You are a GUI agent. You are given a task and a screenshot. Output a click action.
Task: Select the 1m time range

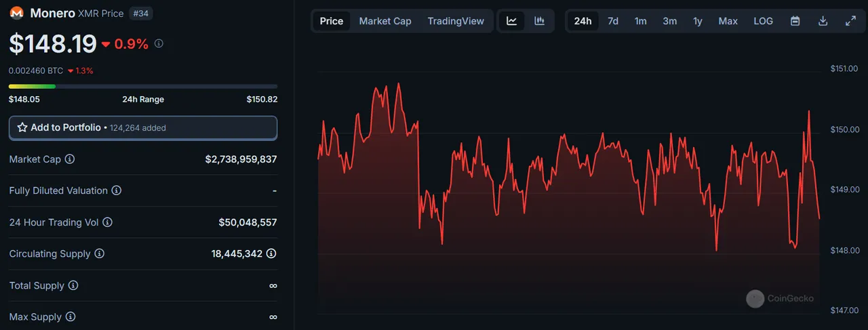coord(641,21)
